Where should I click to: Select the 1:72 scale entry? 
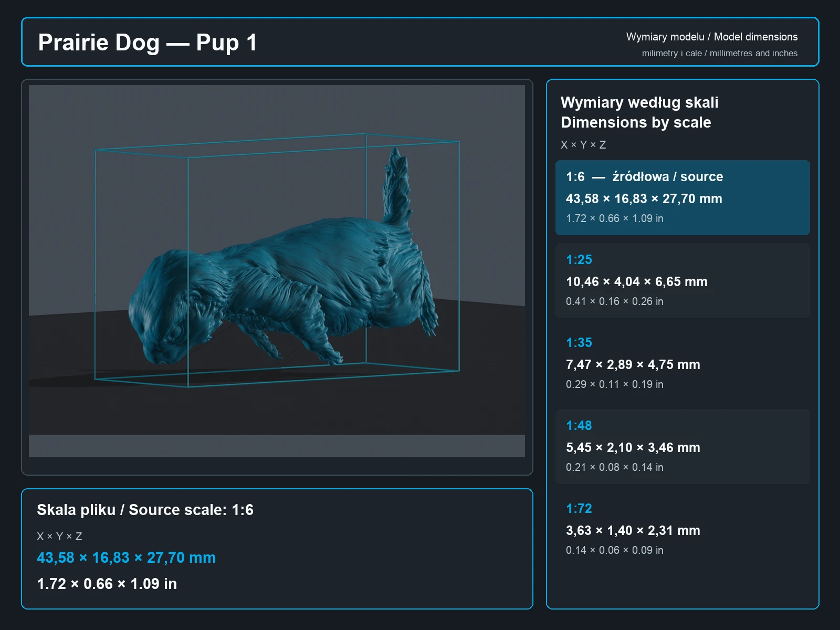[682, 529]
